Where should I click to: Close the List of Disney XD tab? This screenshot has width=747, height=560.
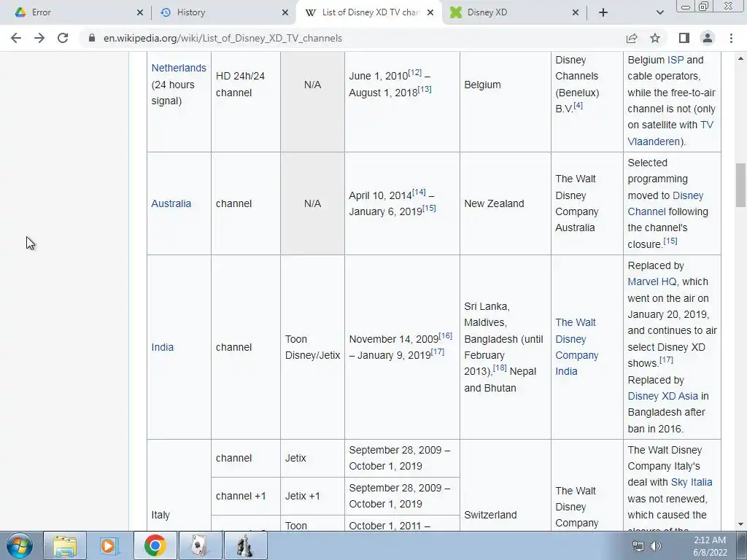pyautogui.click(x=430, y=12)
